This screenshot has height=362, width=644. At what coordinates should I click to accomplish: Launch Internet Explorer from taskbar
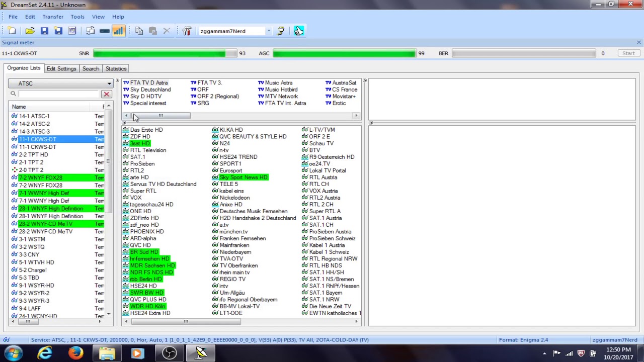[x=45, y=353]
